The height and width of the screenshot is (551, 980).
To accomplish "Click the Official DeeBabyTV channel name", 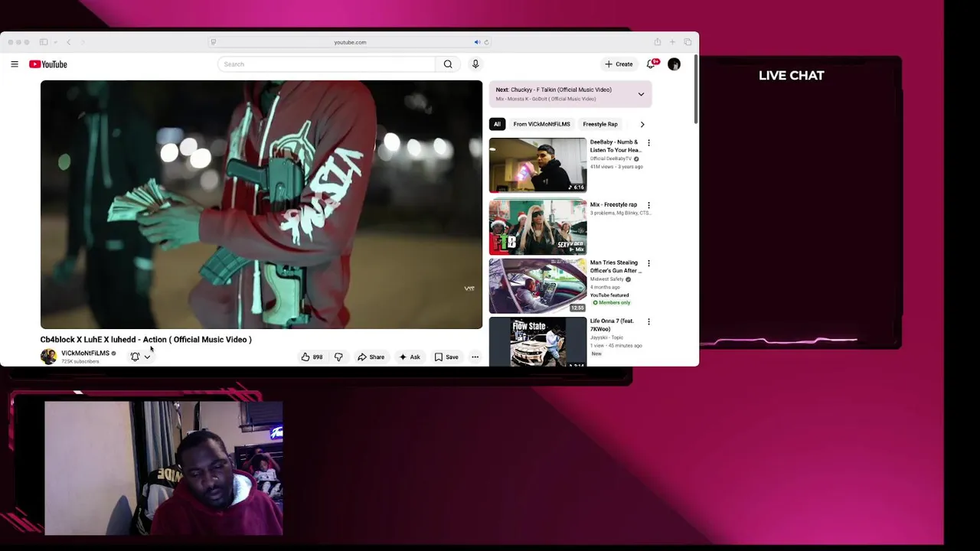I will tap(610, 158).
